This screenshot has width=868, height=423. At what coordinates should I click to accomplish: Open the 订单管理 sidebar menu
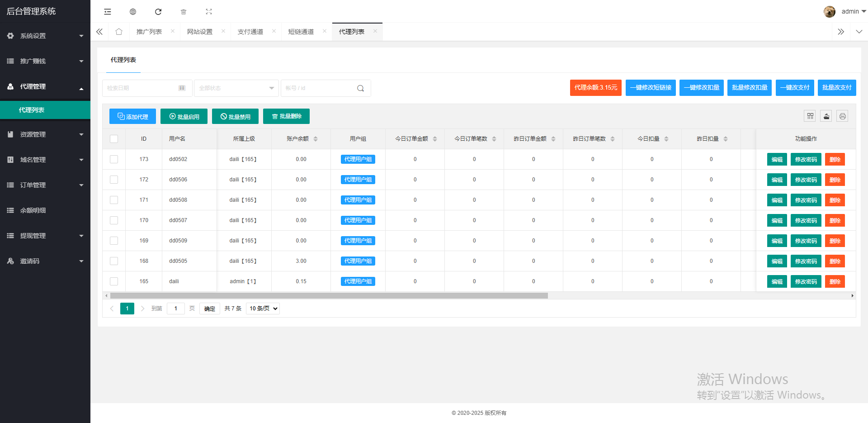point(45,185)
